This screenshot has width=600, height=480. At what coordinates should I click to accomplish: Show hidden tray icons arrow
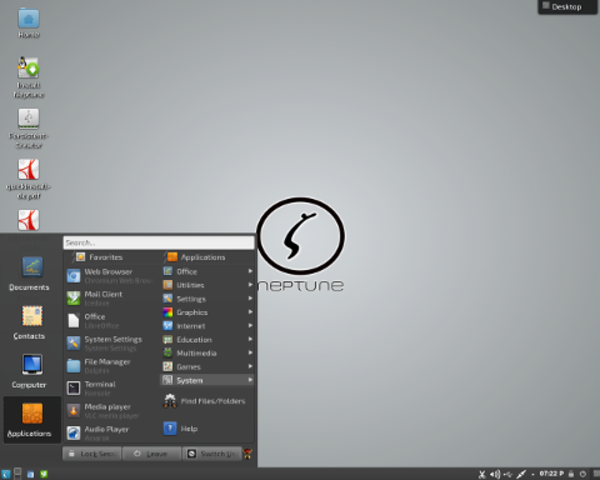click(533, 475)
